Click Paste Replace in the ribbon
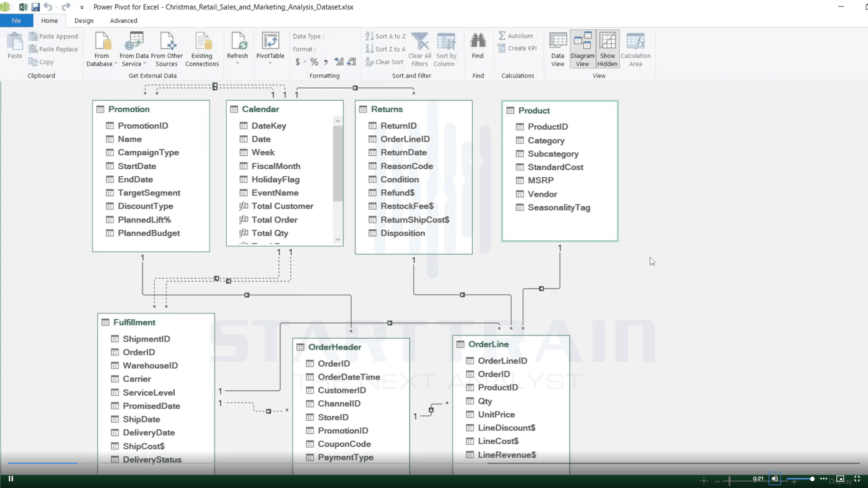 53,49
